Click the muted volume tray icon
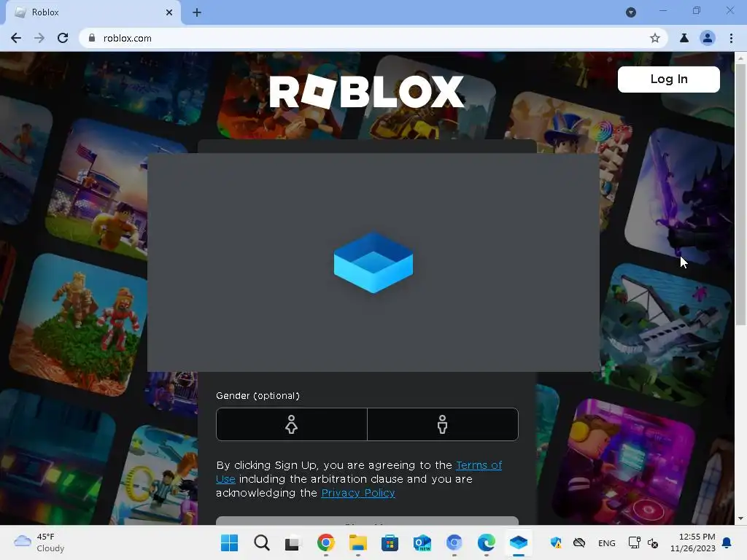 click(x=653, y=542)
